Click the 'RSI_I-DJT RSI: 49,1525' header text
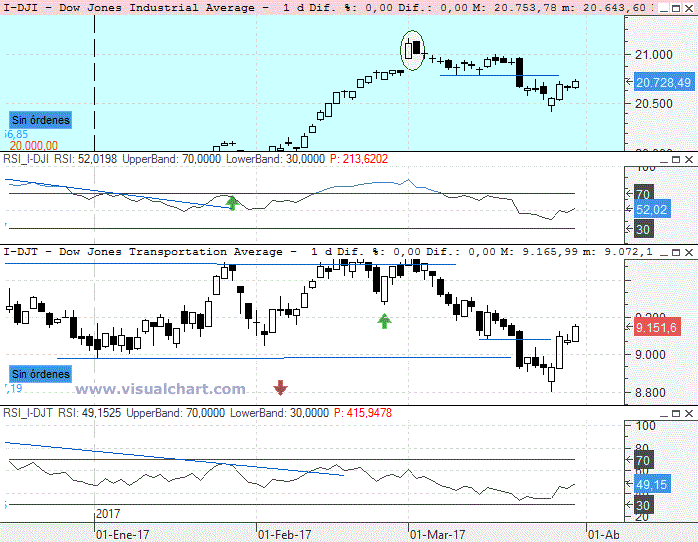 [62, 413]
